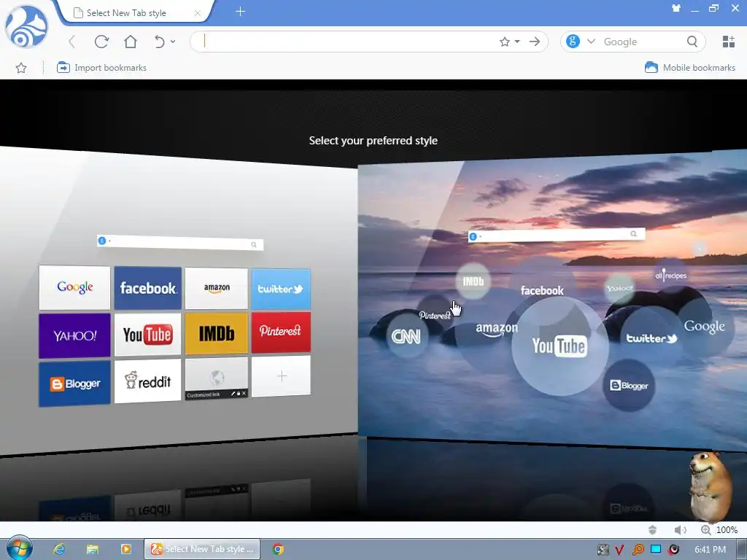This screenshot has width=747, height=560.
Task: Click the Google bubble in scenic style
Action: point(704,327)
